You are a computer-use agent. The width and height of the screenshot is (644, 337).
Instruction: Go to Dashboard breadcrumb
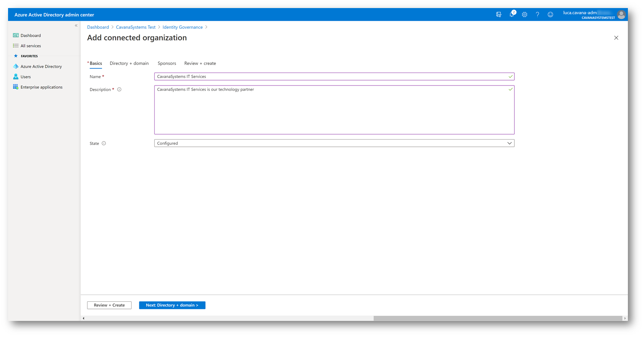click(x=98, y=27)
